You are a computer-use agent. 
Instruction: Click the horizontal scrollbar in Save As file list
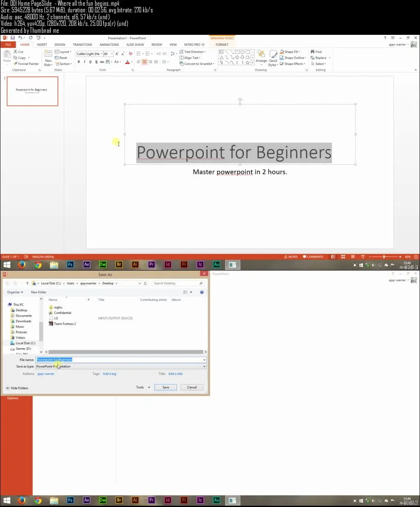(126, 352)
